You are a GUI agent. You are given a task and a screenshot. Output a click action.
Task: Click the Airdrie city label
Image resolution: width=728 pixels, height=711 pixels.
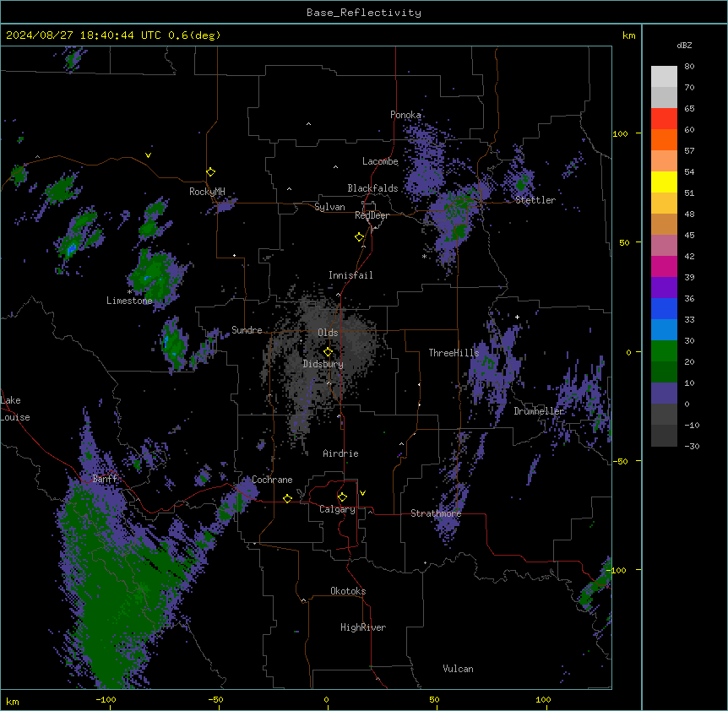coord(341,453)
